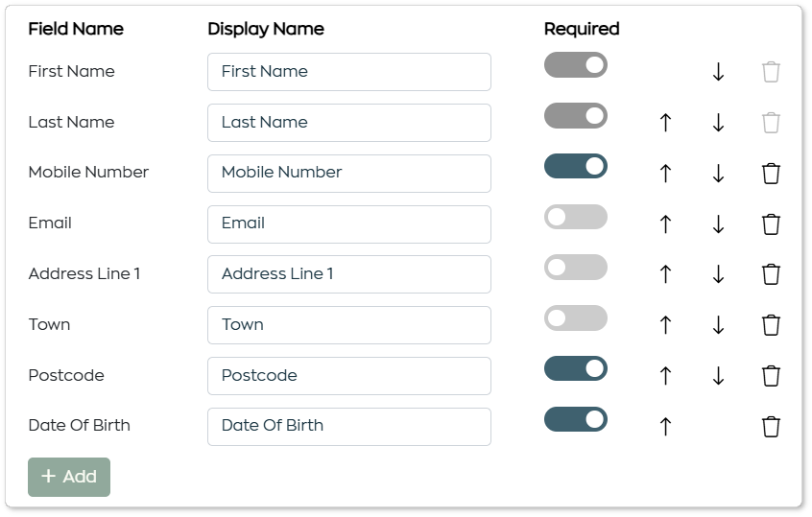
Task: Delete the Email field
Action: pyautogui.click(x=771, y=224)
